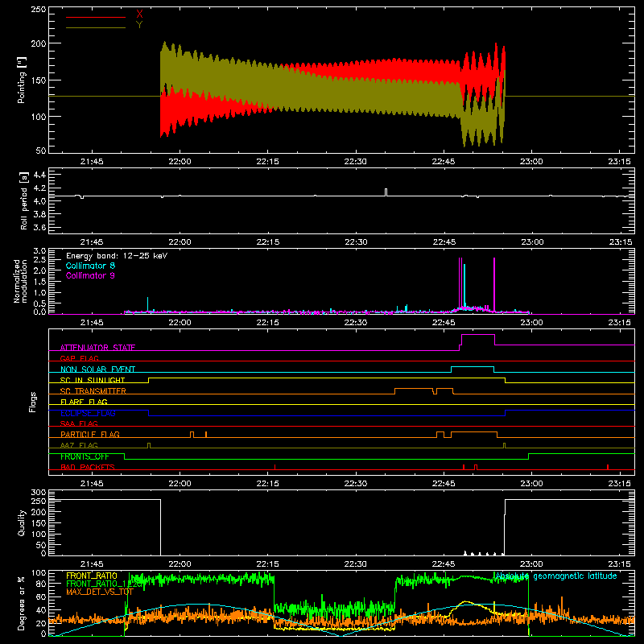Click the cyan Collimator 8 label

(x=90, y=266)
